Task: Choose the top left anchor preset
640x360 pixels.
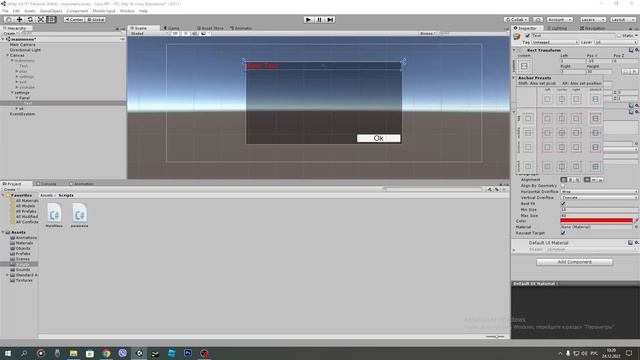Action: pos(547,118)
